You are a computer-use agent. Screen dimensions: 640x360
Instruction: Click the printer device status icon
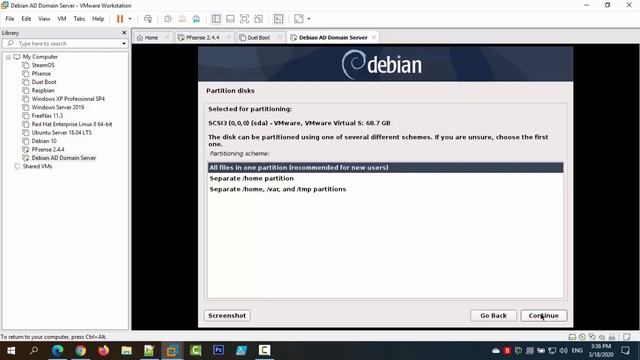click(612, 337)
